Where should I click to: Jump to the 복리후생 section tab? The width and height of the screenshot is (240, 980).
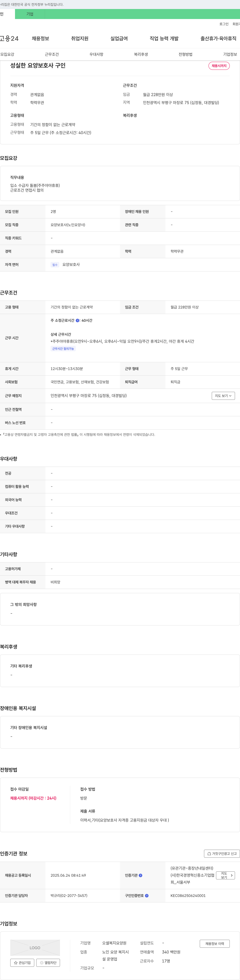click(141, 54)
